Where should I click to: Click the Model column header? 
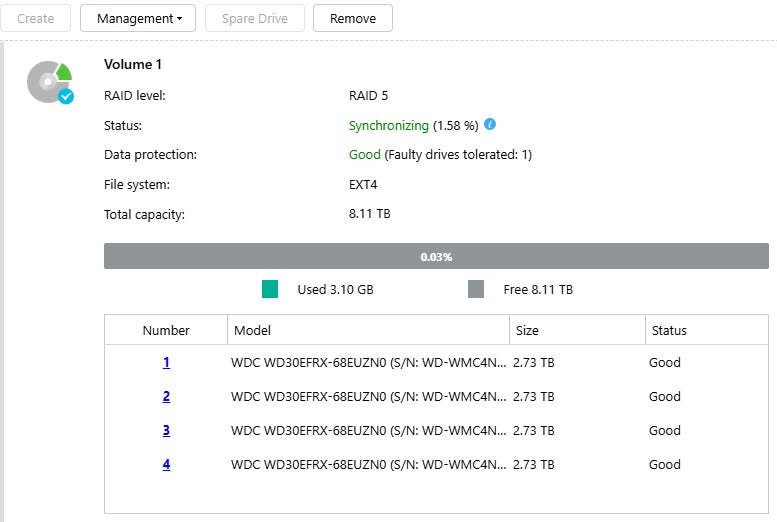click(368, 330)
